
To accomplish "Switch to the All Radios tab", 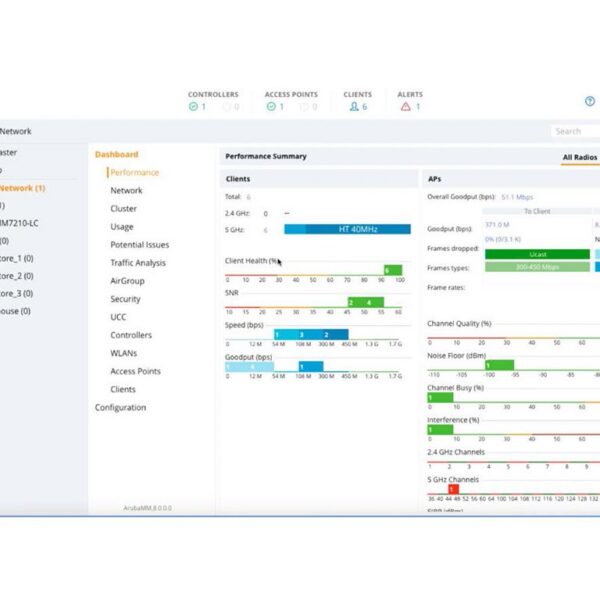I will [x=580, y=157].
